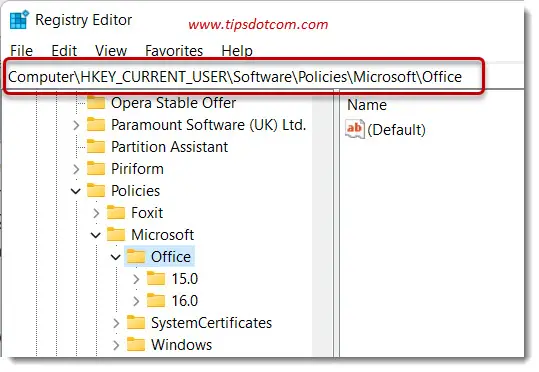Image resolution: width=539 pixels, height=372 pixels.
Task: Select the 'SystemCertificates' tree label
Action: pyautogui.click(x=211, y=322)
